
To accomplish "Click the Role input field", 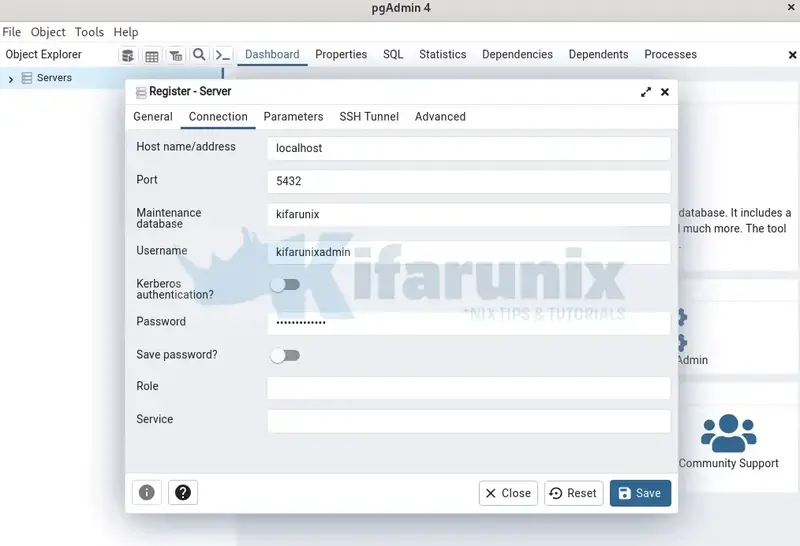I will [469, 388].
